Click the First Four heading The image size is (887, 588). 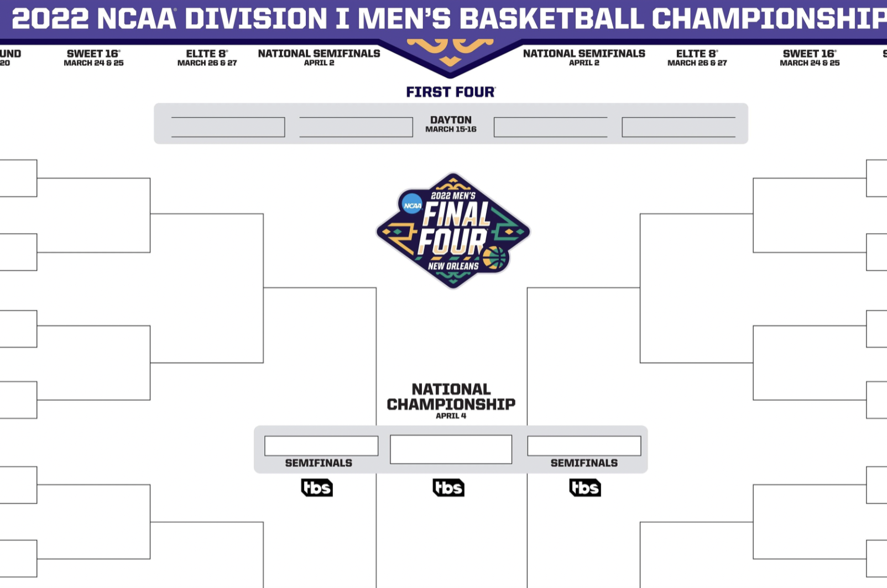click(x=451, y=92)
